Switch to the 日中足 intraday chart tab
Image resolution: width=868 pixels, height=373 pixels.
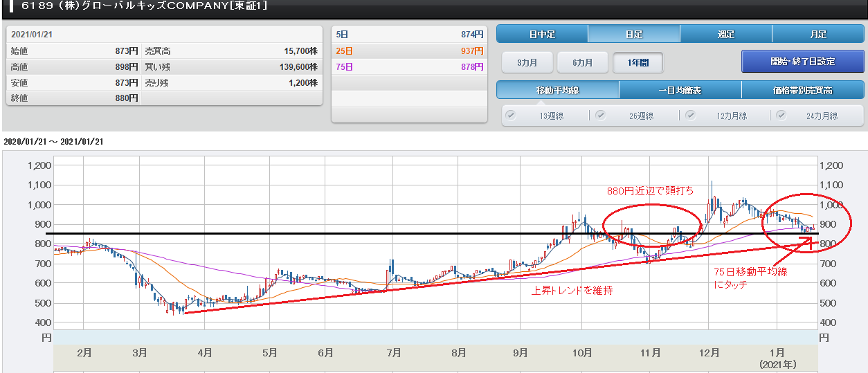(x=542, y=34)
